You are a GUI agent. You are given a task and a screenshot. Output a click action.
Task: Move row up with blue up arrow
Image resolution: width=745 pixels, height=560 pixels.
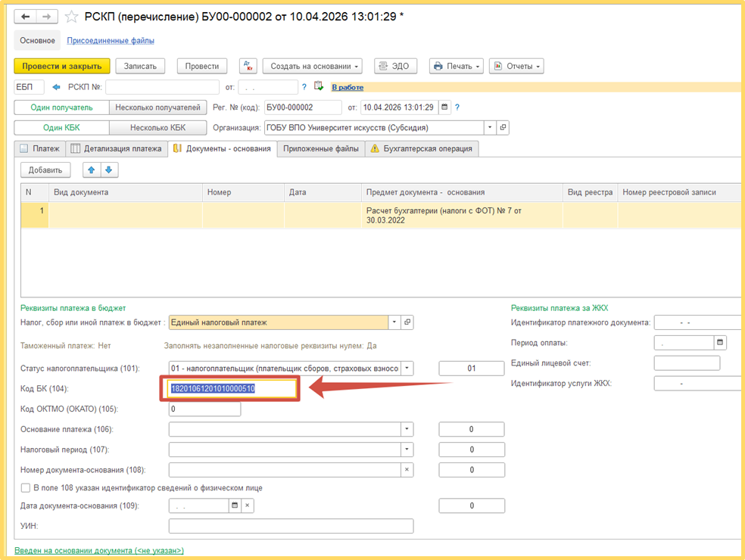coord(91,170)
